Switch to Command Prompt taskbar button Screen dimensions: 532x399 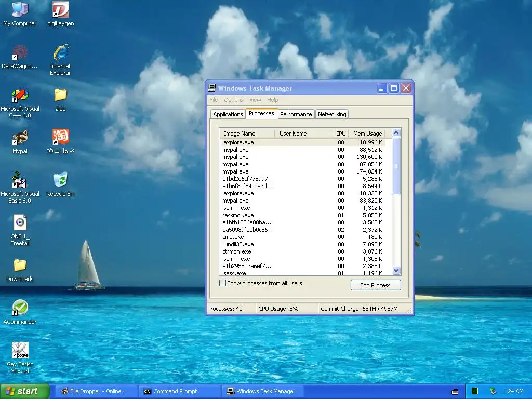click(x=180, y=391)
